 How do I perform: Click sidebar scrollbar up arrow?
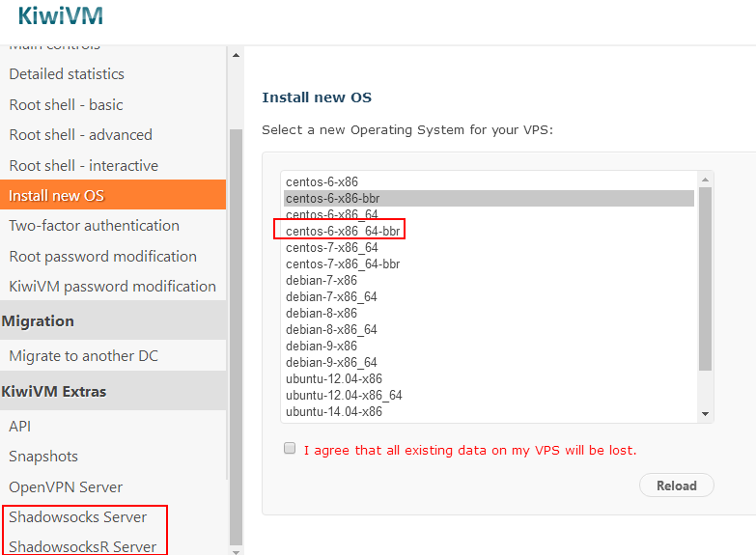point(236,55)
